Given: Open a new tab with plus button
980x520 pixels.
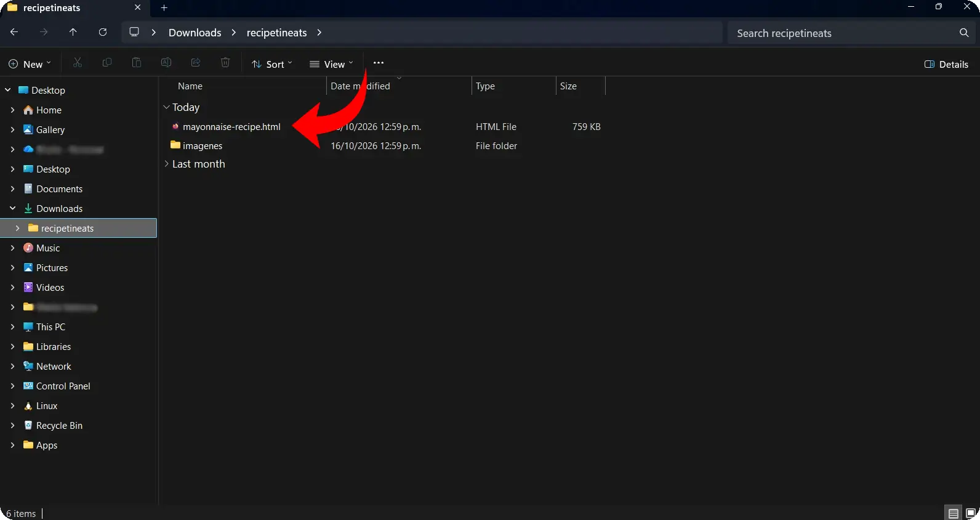Looking at the screenshot, I should tap(164, 8).
